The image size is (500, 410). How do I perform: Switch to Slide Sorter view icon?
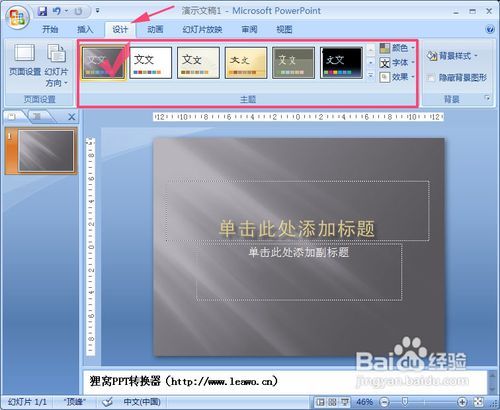pyautogui.click(x=332, y=402)
